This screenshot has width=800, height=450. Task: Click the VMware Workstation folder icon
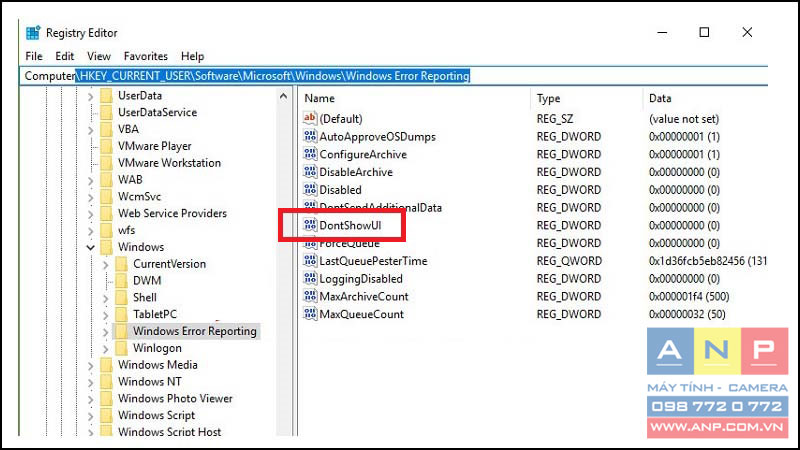(106, 163)
